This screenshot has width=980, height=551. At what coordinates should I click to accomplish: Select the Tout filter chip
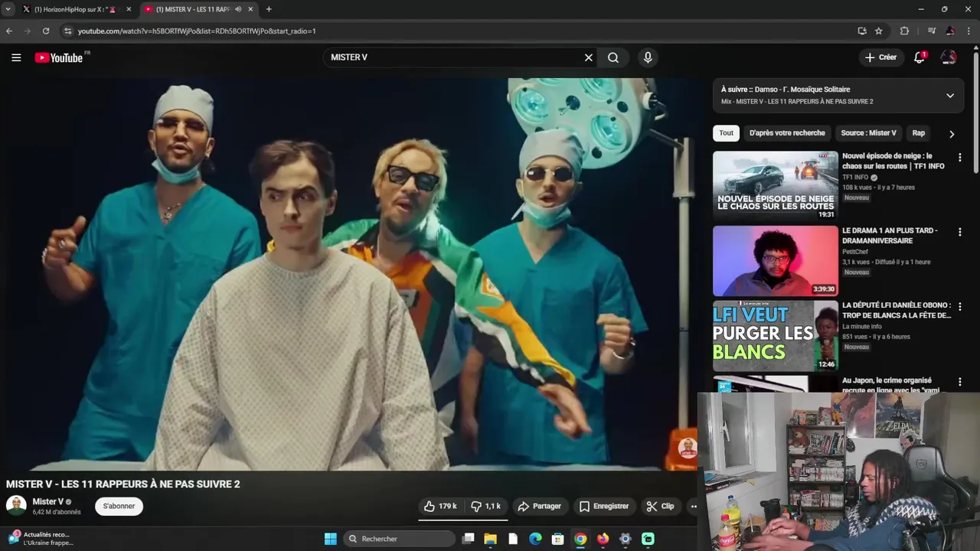(726, 133)
